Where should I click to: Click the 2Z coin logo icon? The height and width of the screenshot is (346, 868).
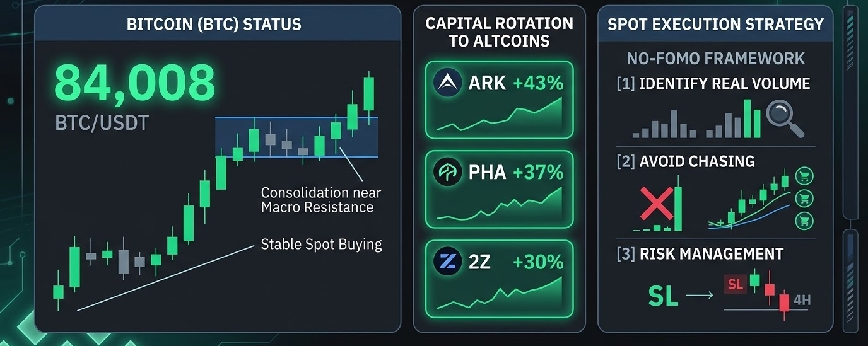coord(449,262)
